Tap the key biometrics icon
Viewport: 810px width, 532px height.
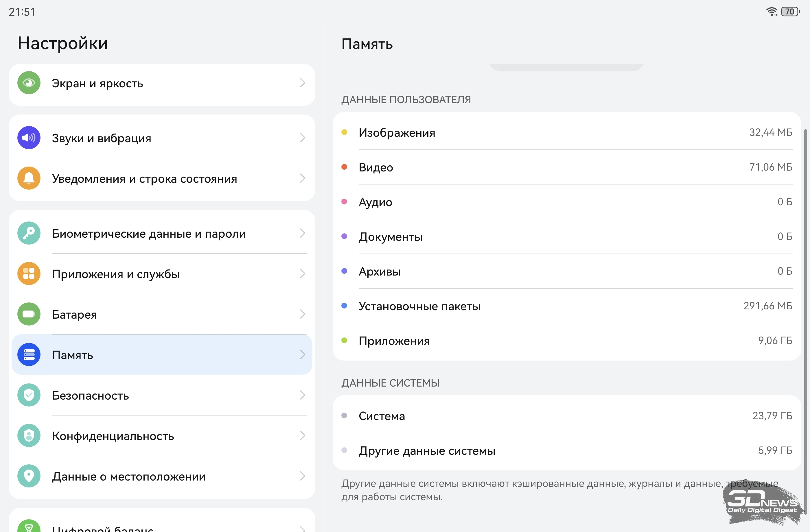29,233
